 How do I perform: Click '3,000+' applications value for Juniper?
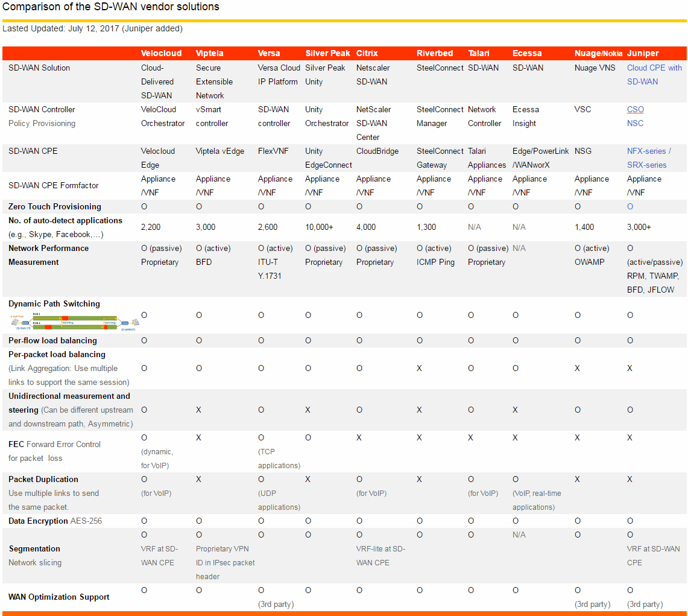click(x=639, y=227)
